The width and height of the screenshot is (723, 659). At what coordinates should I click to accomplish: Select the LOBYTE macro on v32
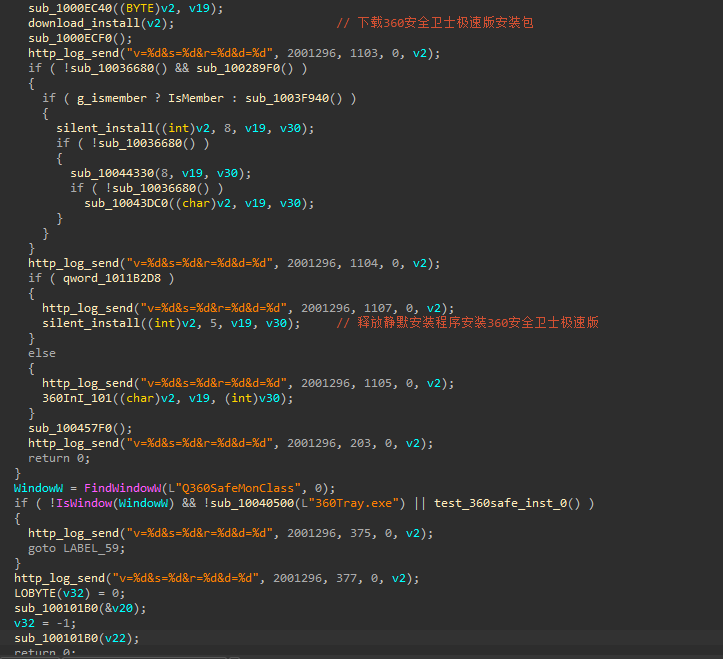click(x=35, y=593)
